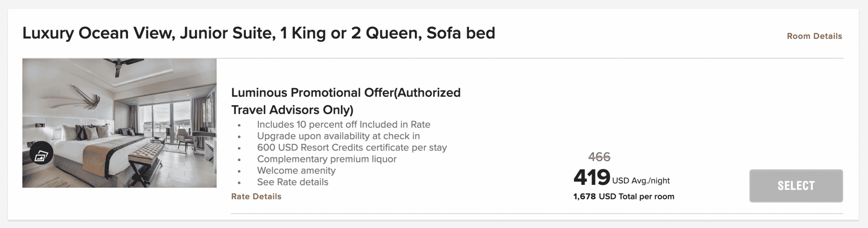Select the Luminous Promotional Offer rate title
Image resolution: width=868 pixels, height=228 pixels.
click(345, 101)
